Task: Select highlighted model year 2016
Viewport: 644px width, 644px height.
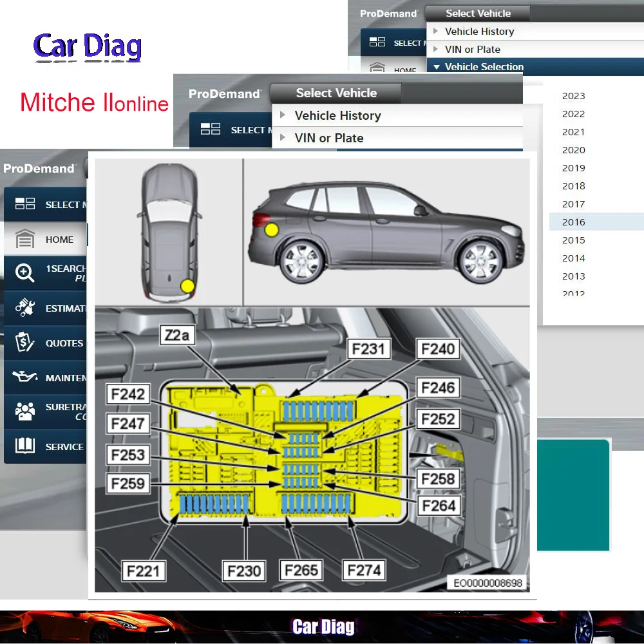Action: (596, 222)
